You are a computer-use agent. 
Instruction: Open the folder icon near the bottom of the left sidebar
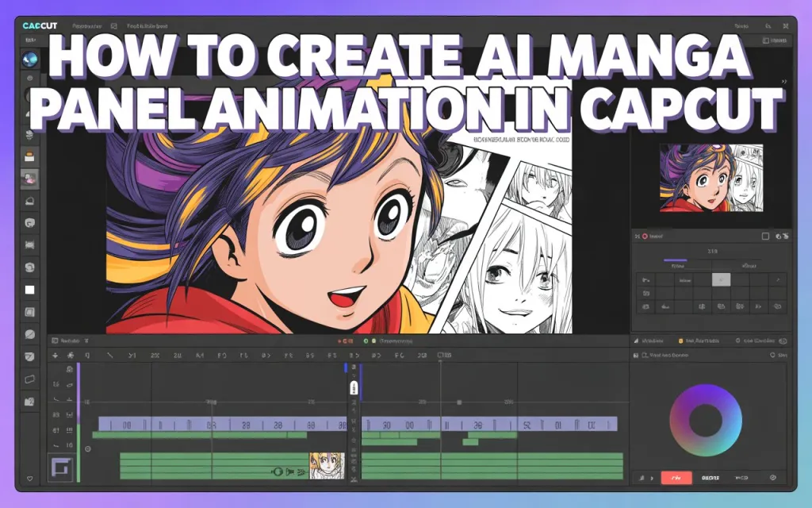coord(29,402)
